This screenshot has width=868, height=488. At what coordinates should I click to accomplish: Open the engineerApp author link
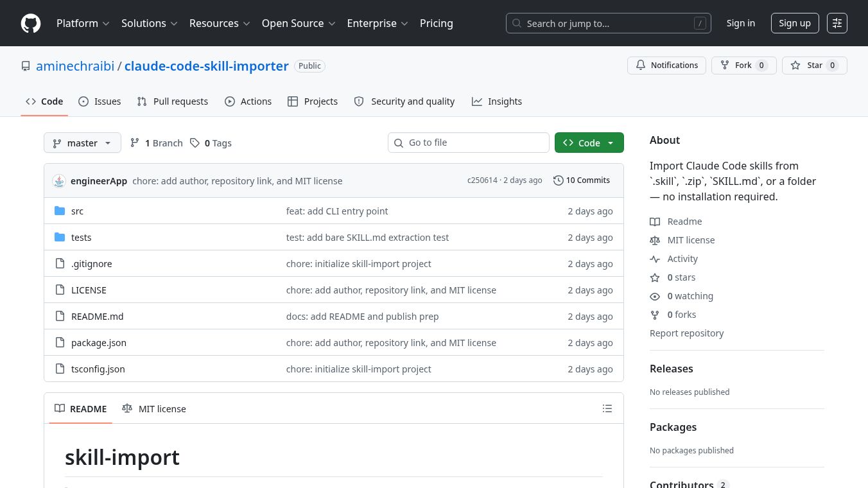(99, 181)
